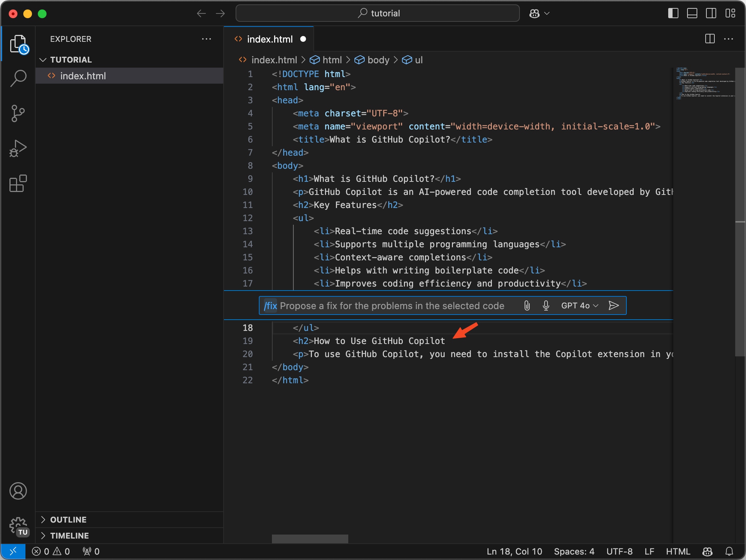The width and height of the screenshot is (746, 560).
Task: Collapse the TUTORIAL folder section
Action: [x=71, y=60]
